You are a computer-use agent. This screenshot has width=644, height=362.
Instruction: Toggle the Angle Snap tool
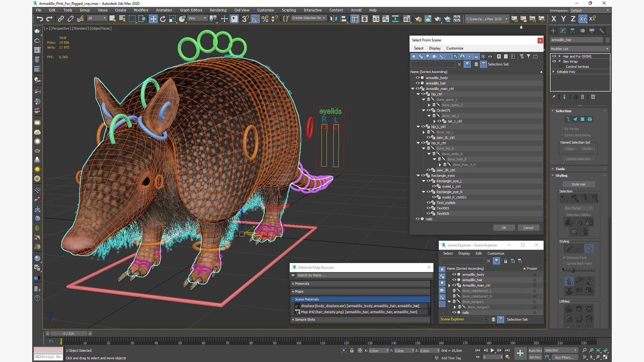pyautogui.click(x=255, y=19)
